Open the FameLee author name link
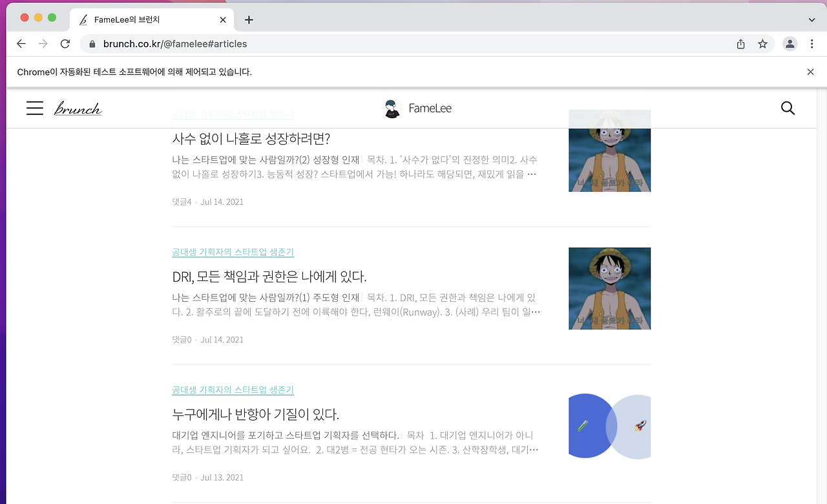The image size is (827, 504). [430, 109]
